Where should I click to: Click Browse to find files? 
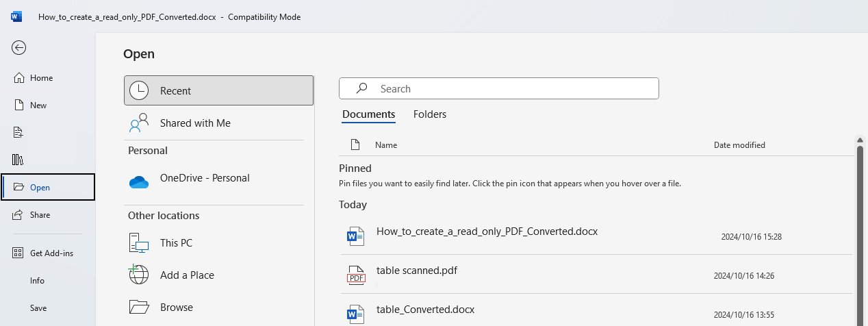coord(219,308)
